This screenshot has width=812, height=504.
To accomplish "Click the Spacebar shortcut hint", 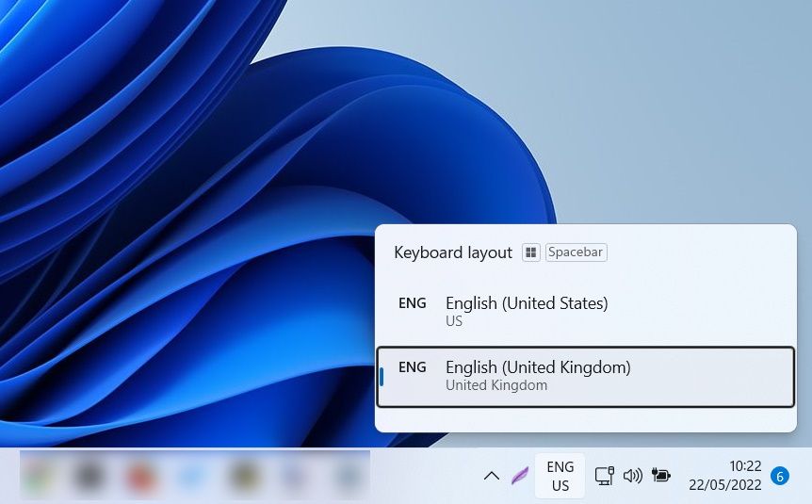I will (x=576, y=252).
